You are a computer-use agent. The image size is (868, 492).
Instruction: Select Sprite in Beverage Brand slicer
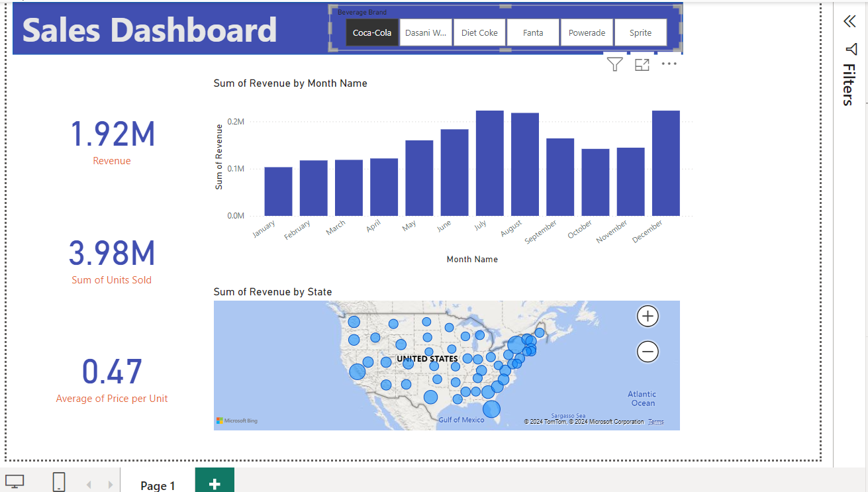tap(640, 32)
